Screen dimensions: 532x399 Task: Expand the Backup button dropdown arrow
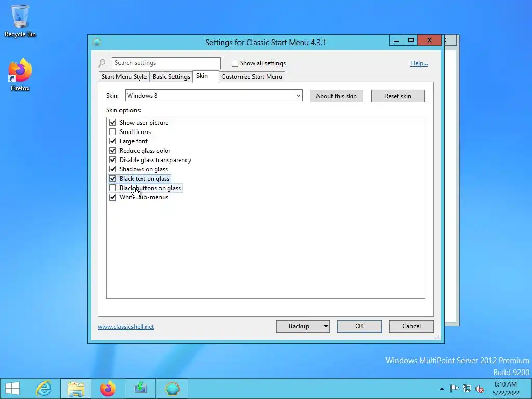pyautogui.click(x=325, y=326)
